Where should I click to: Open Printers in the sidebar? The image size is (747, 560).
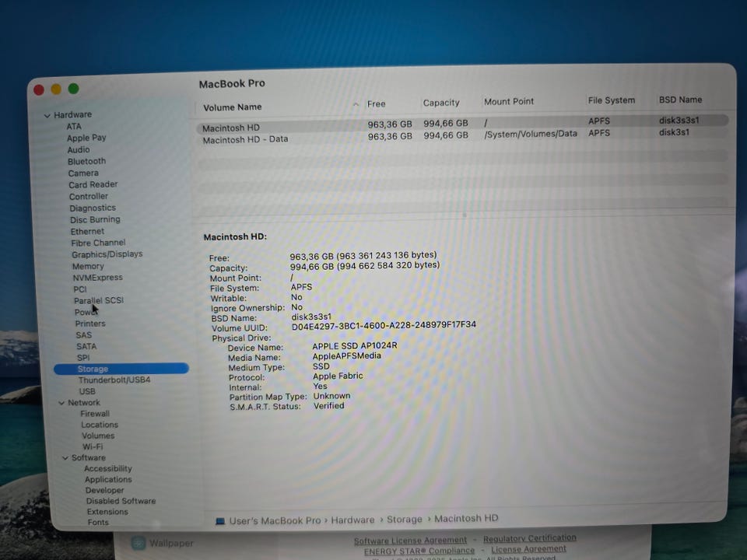(90, 324)
